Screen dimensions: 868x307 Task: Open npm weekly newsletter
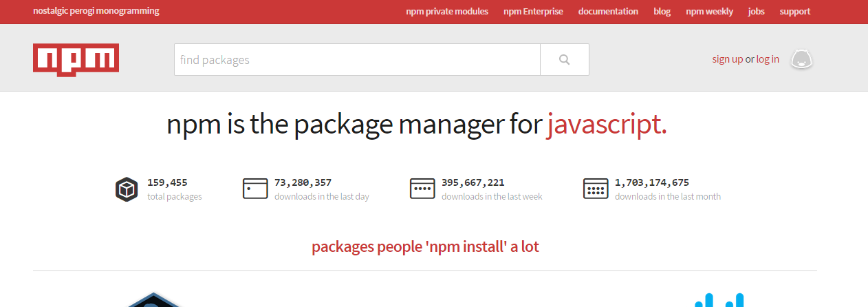click(x=709, y=12)
